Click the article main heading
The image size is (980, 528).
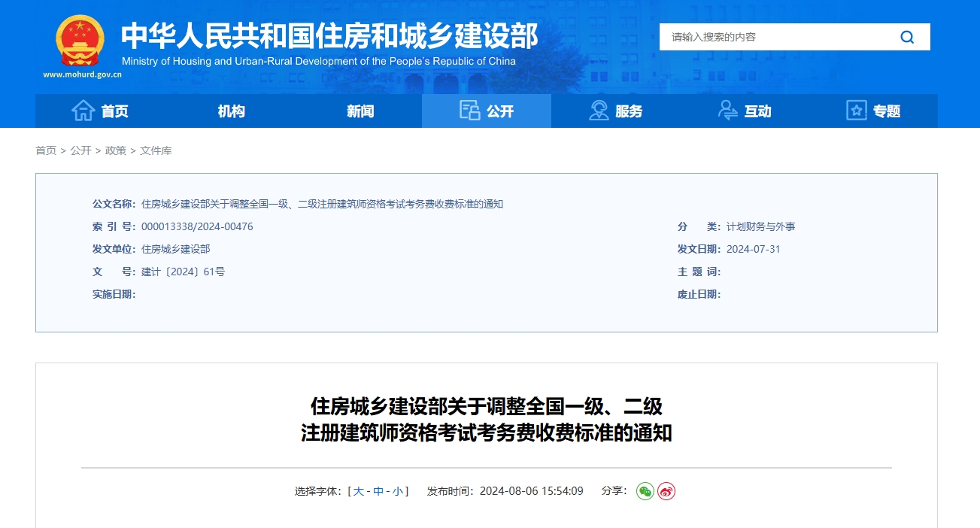[487, 420]
